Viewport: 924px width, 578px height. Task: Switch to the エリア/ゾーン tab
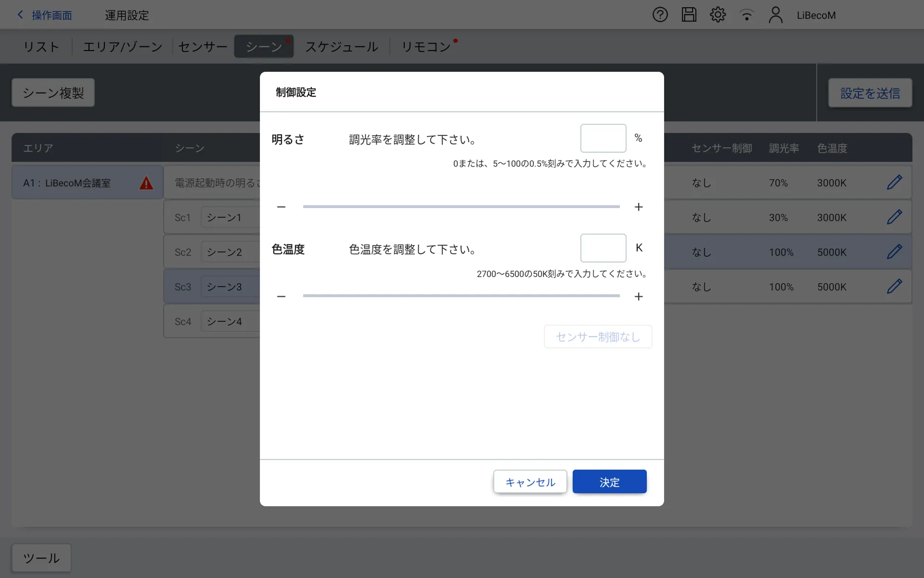tap(123, 47)
